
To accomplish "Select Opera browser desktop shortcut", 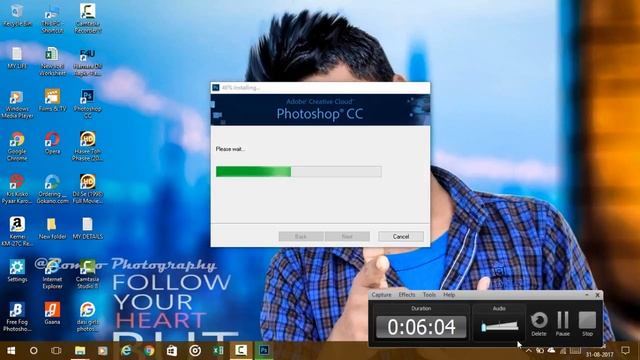I will [52, 143].
